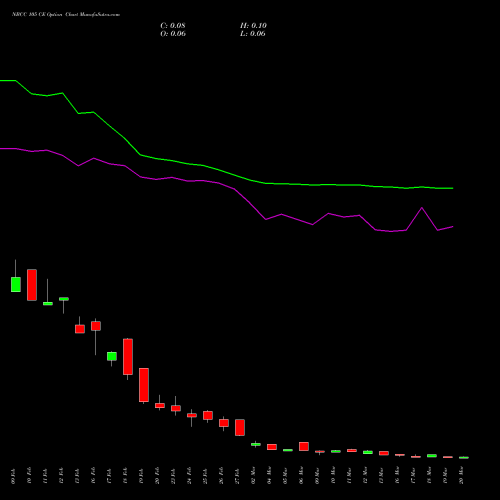Click the red candle above 06 Mar
The image size is (500, 500).
pos(304,446)
